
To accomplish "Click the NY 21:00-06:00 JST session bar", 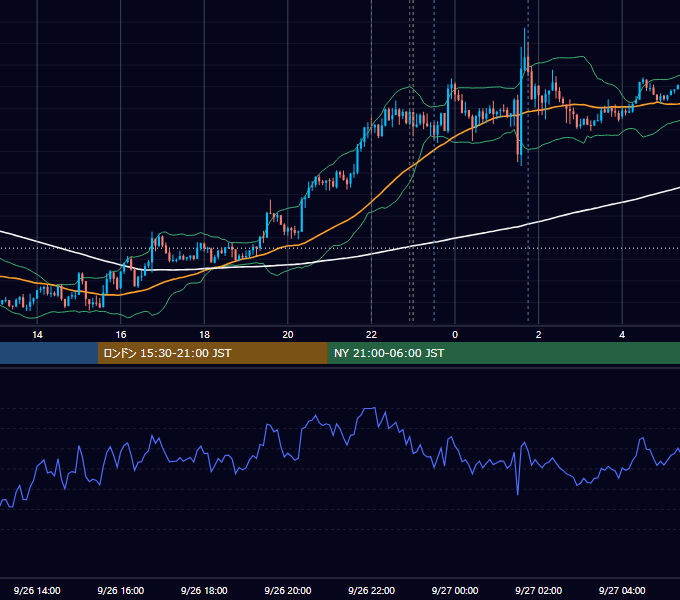I will tap(503, 353).
